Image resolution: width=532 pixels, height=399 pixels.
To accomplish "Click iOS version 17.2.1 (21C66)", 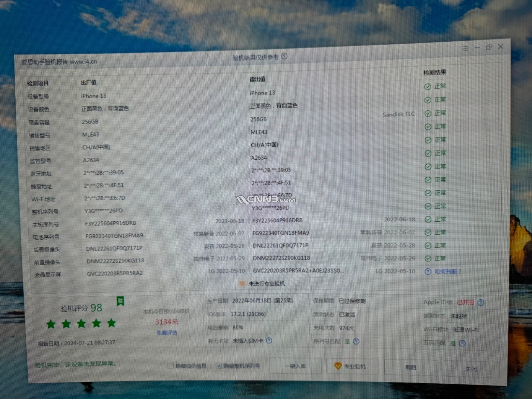I will (248, 314).
